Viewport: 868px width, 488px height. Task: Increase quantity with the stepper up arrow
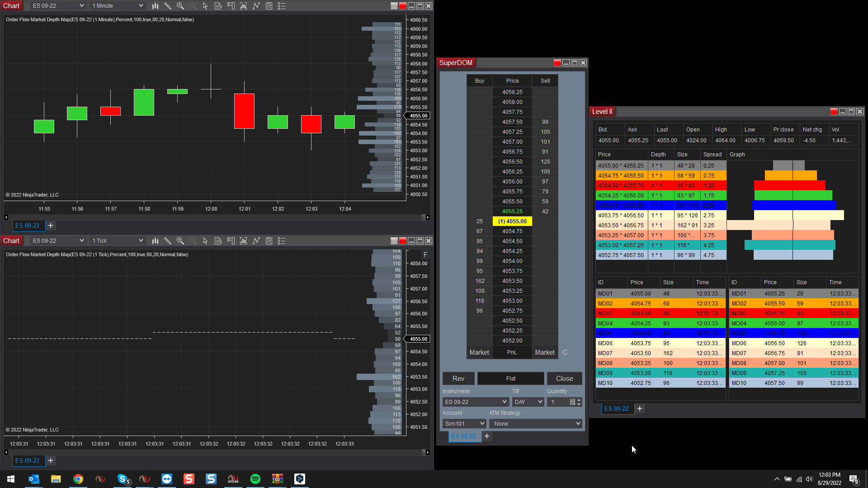click(x=579, y=400)
